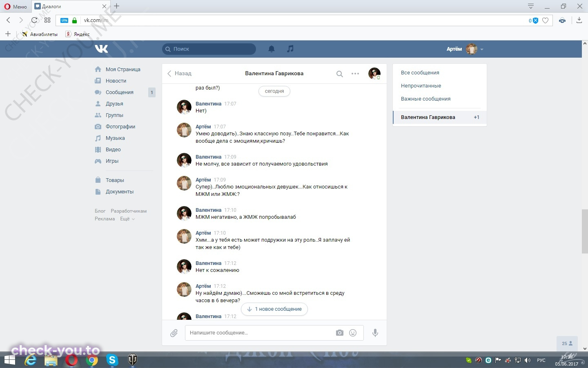Reload the page

[x=34, y=20]
